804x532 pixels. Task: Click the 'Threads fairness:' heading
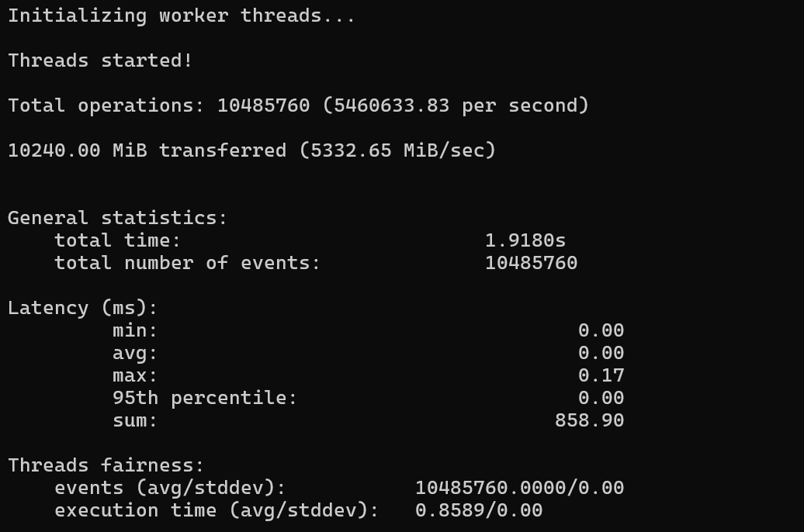[x=106, y=466]
